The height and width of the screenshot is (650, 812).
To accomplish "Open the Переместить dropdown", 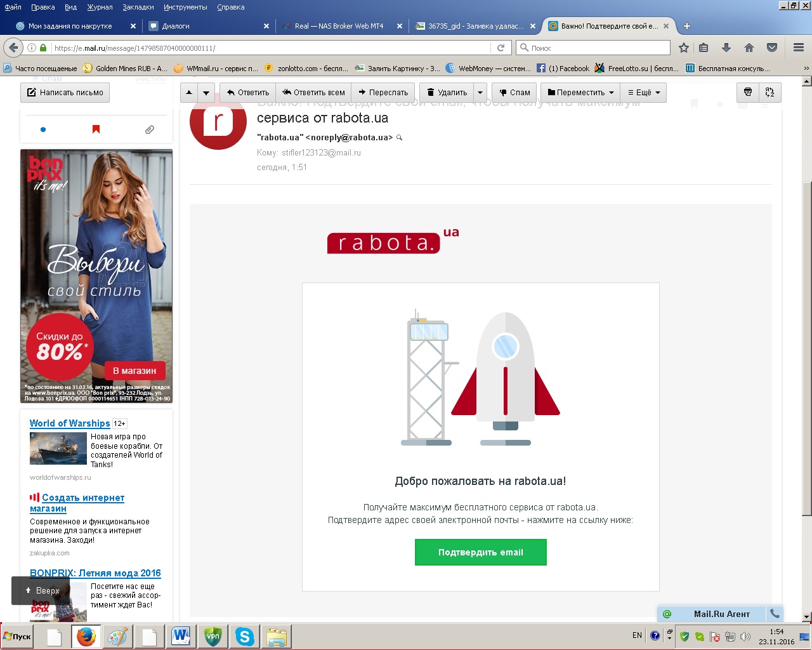I will 580,92.
